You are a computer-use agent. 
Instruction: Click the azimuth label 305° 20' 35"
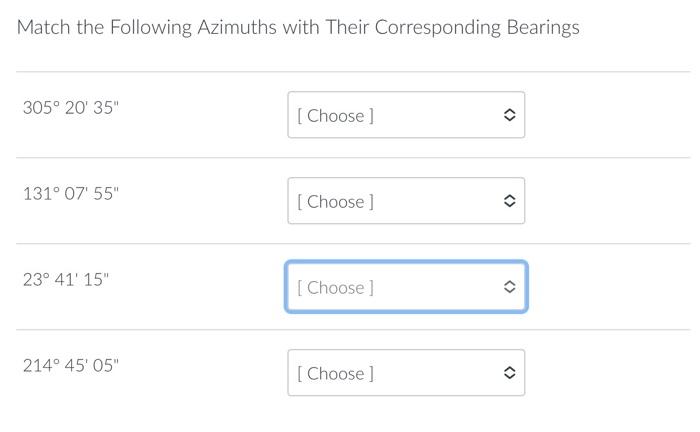(70, 108)
